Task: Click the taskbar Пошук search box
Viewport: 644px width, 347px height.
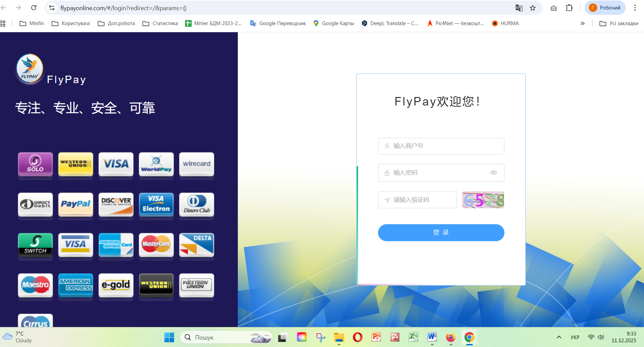Action: pos(226,338)
